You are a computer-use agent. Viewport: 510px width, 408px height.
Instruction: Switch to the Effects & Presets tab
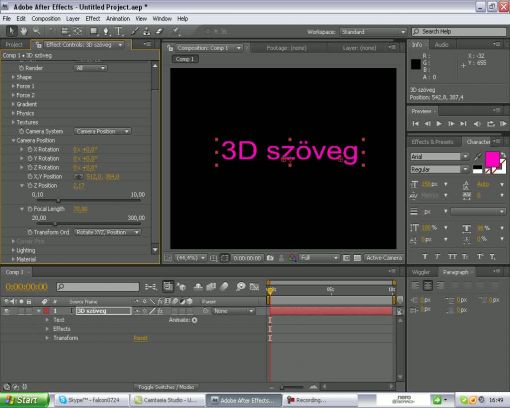(x=432, y=142)
